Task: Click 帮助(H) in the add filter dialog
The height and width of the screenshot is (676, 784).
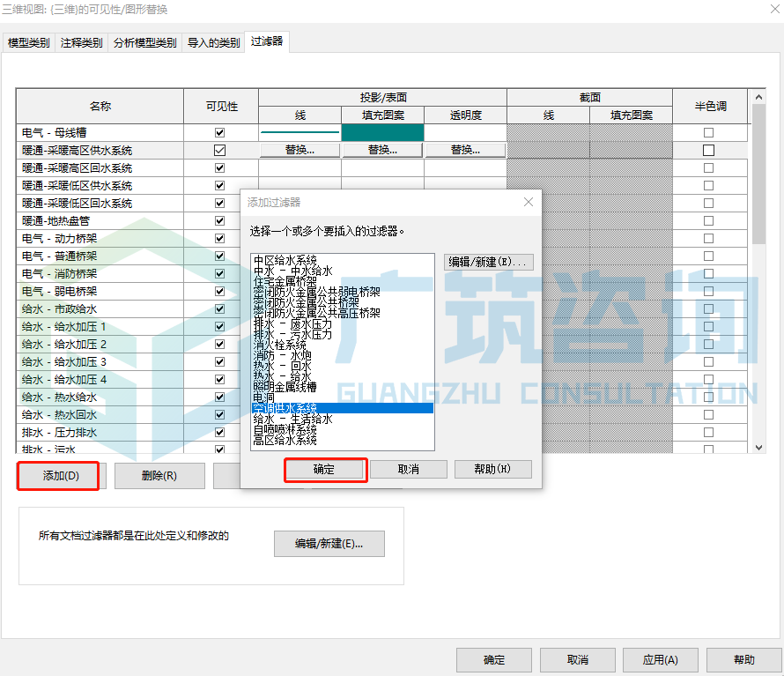Action: (493, 469)
